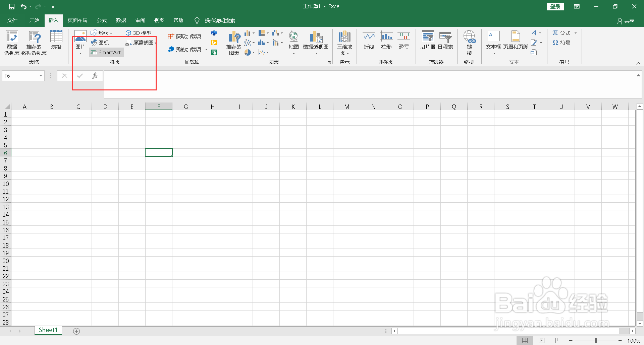Insert a 3D 模型 model
Screen dimensions: 644x345
point(139,33)
